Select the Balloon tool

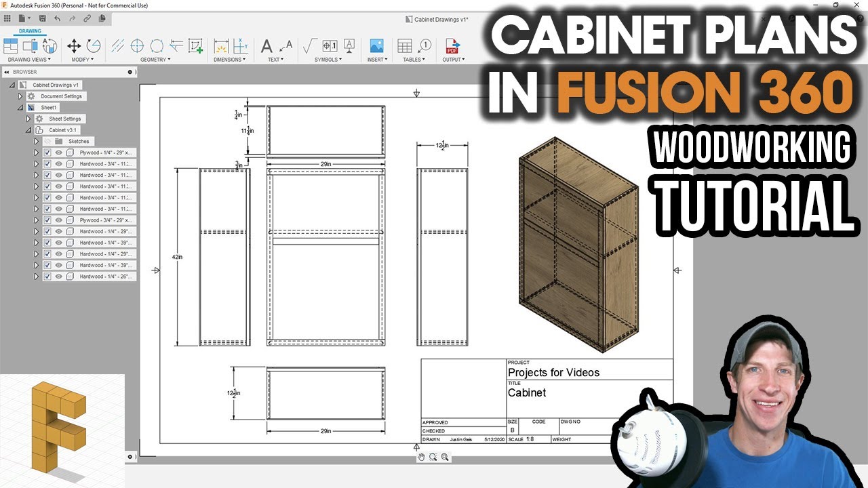(x=425, y=46)
